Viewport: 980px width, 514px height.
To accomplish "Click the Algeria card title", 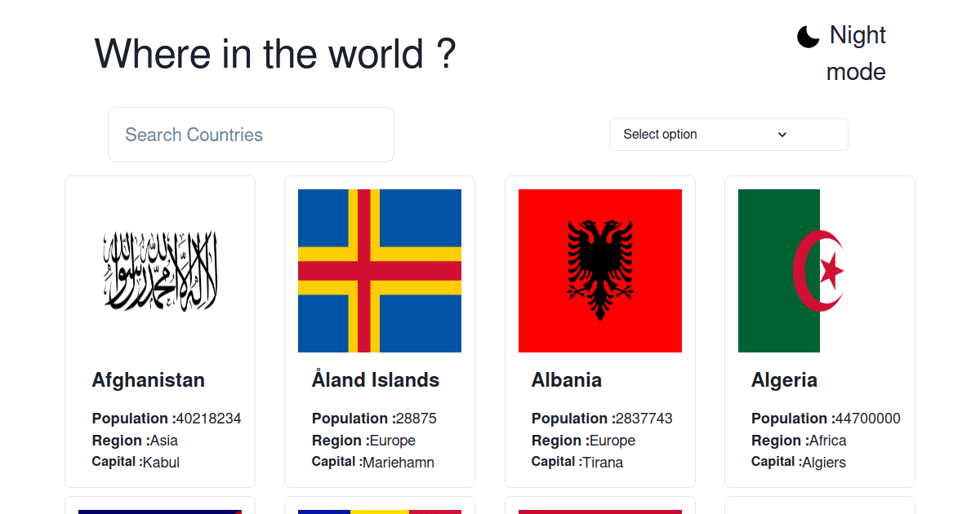I will (x=784, y=379).
